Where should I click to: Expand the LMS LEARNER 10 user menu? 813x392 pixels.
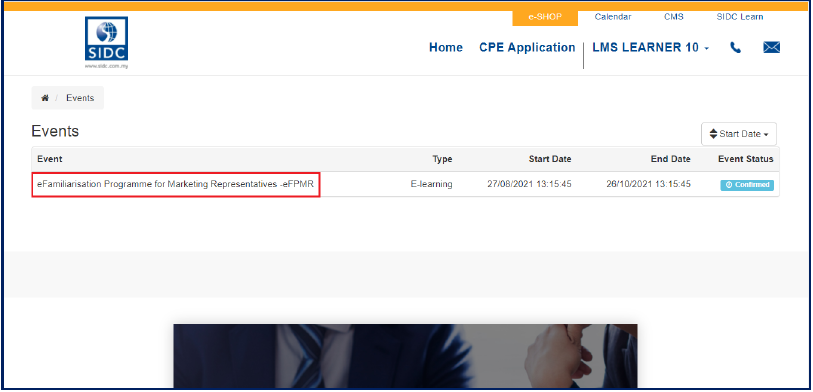click(650, 48)
